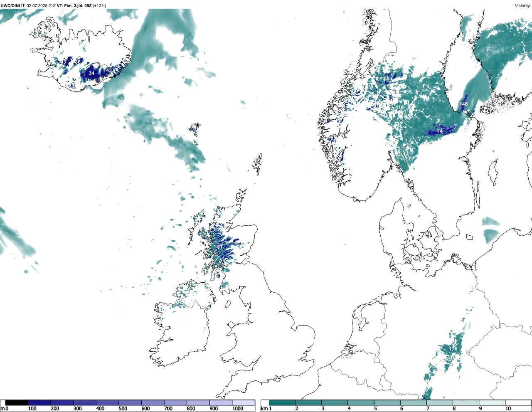Click the '74' value in southern Sweden fog
Screen dimensions: 532x412
pos(440,131)
